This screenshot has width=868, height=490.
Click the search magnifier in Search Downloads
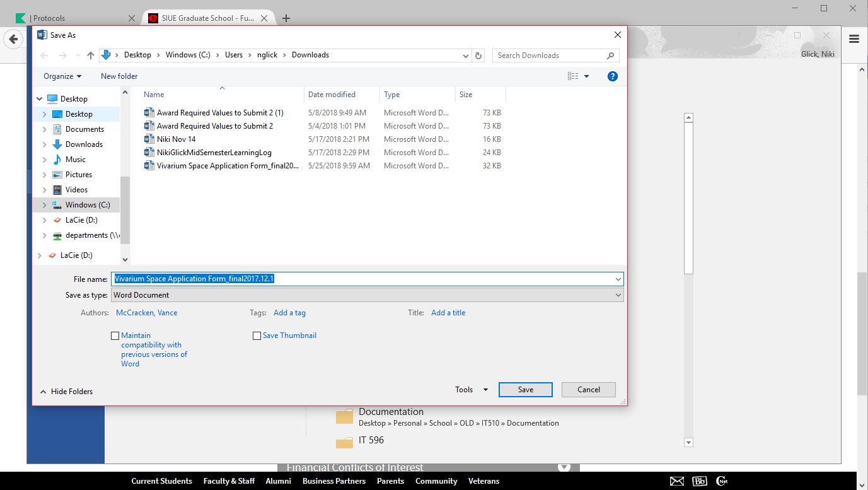[610, 55]
